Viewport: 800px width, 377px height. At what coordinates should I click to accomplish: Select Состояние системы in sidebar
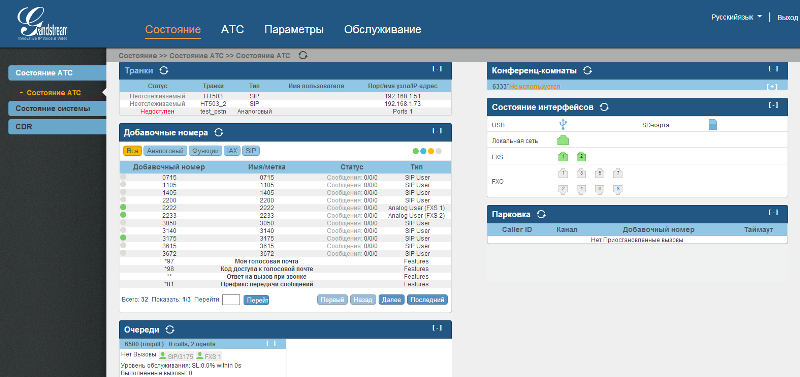pyautogui.click(x=57, y=109)
